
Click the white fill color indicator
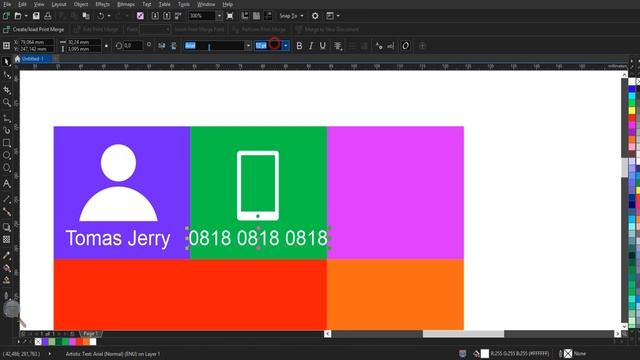pyautogui.click(x=484, y=353)
